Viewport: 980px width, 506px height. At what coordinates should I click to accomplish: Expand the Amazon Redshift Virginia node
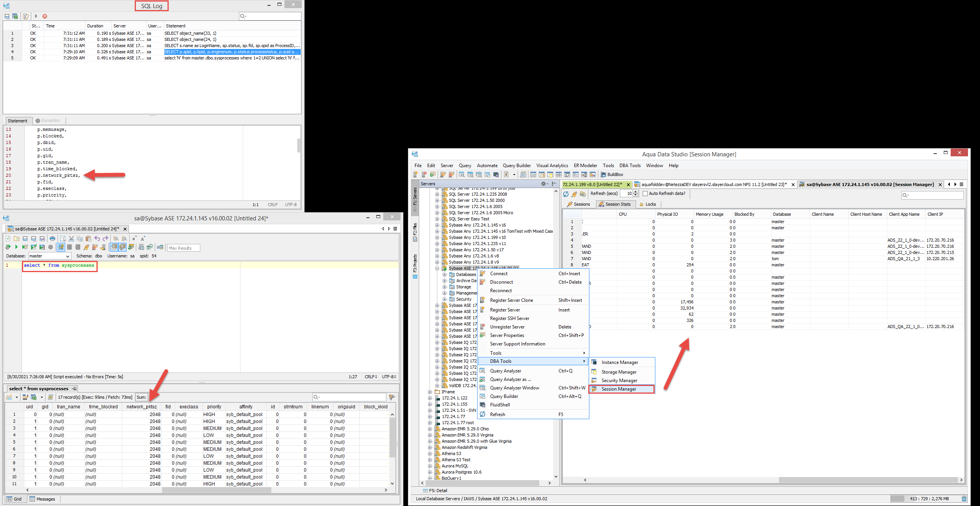pyautogui.click(x=430, y=447)
